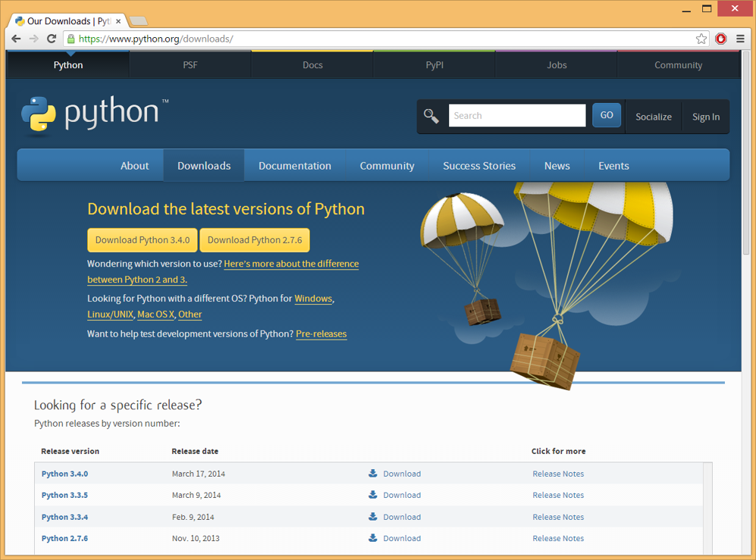Open the Socialize menu
Image resolution: width=756 pixels, height=560 pixels.
point(654,117)
